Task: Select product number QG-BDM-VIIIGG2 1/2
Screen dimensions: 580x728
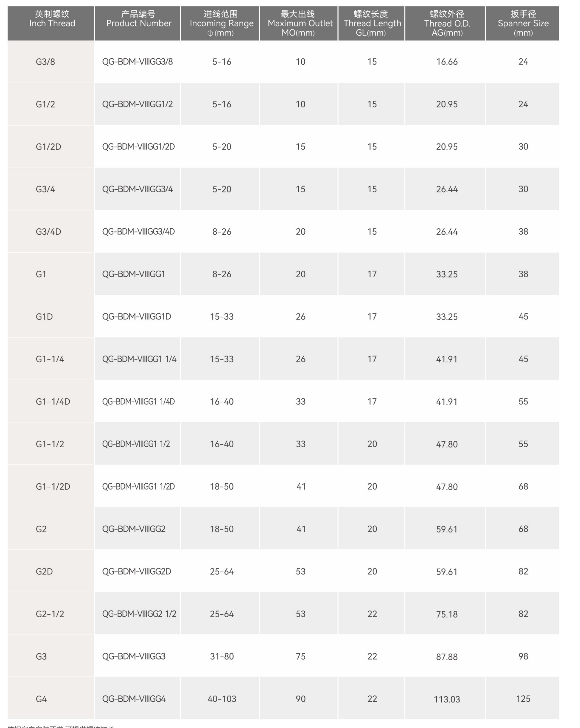Action: pyautogui.click(x=139, y=614)
